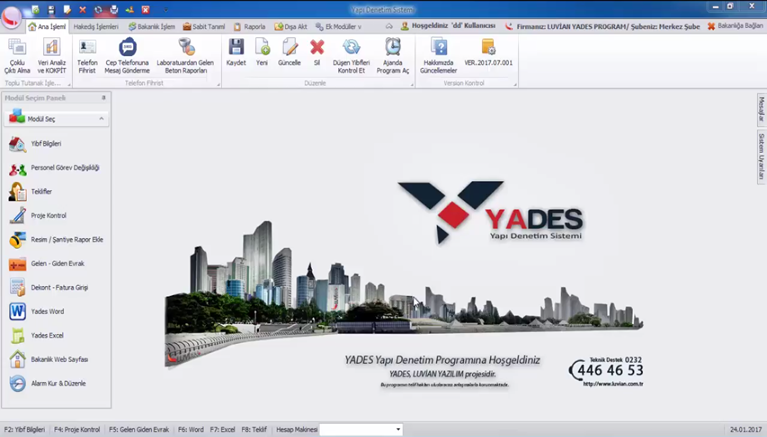Click the Sil delete icon
This screenshot has height=437, width=767.
coord(317,52)
